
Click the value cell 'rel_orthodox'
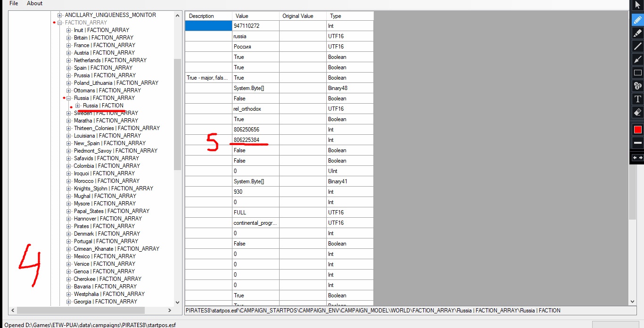(x=256, y=109)
